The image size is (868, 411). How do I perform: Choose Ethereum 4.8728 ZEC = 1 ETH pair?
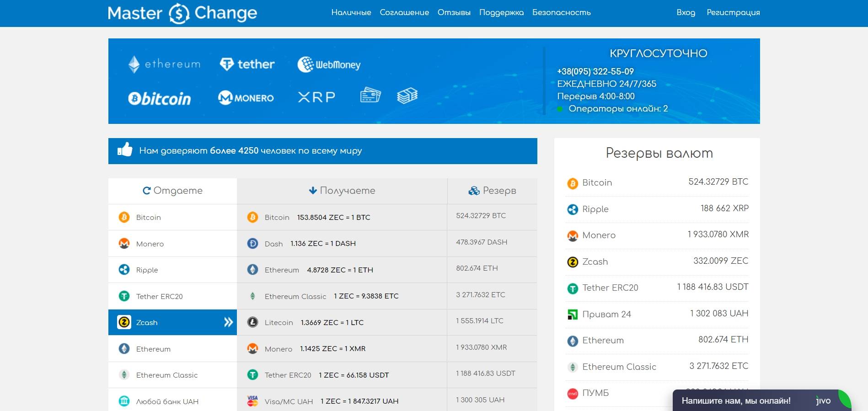click(342, 270)
